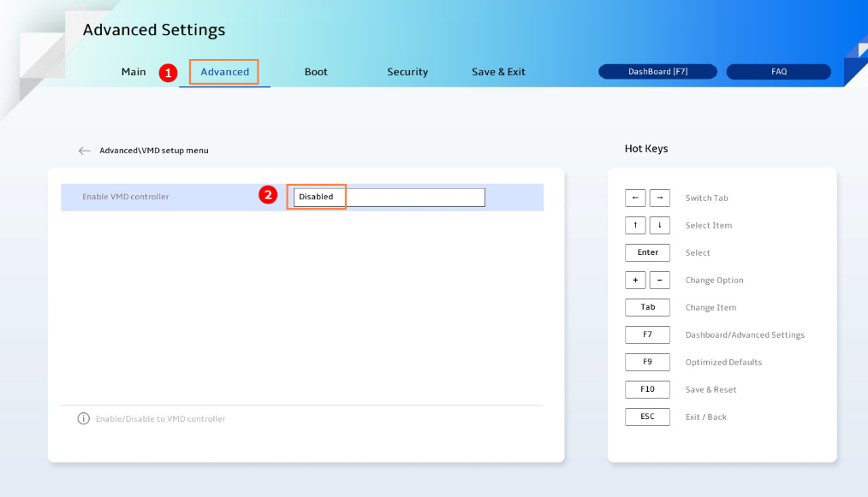The image size is (868, 497).
Task: Switch to the Main tab
Action: coord(134,72)
